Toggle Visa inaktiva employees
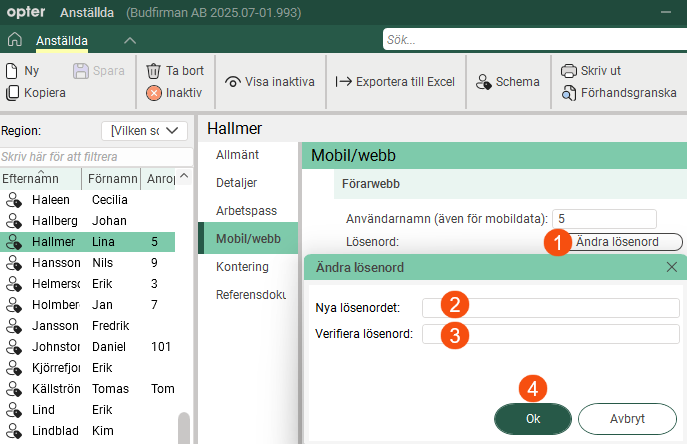 [270, 82]
